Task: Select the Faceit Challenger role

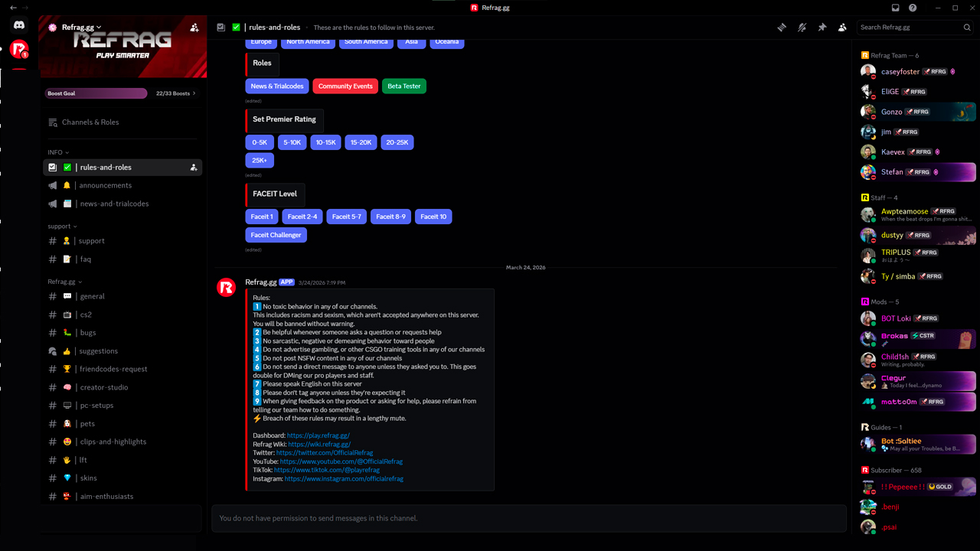Action: 276,235
